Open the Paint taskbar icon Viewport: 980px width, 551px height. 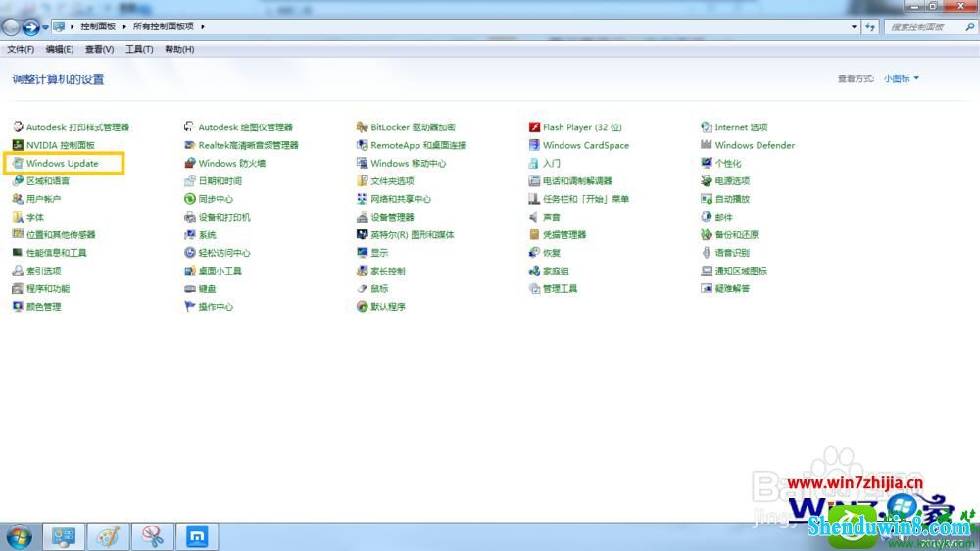point(108,536)
